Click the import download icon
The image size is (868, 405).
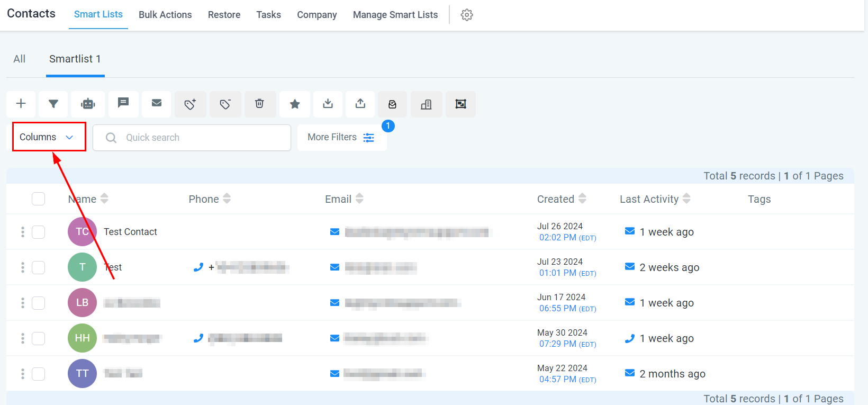(328, 104)
